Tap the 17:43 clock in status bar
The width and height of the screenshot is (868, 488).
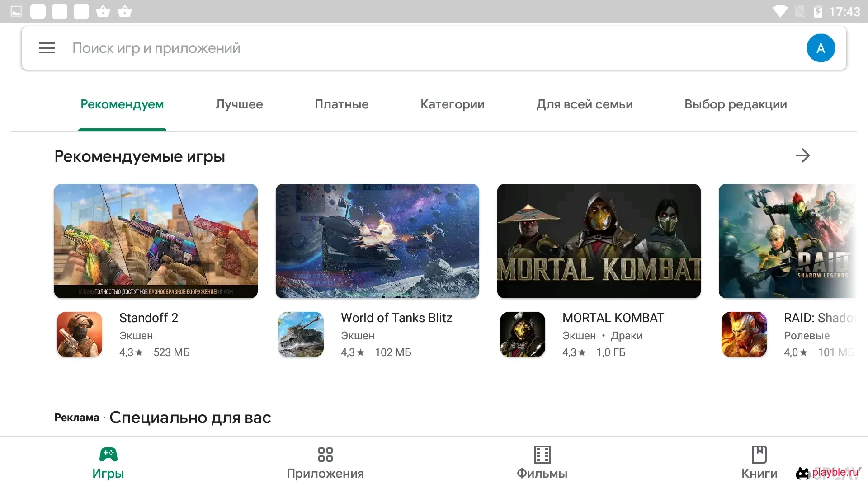(x=844, y=12)
